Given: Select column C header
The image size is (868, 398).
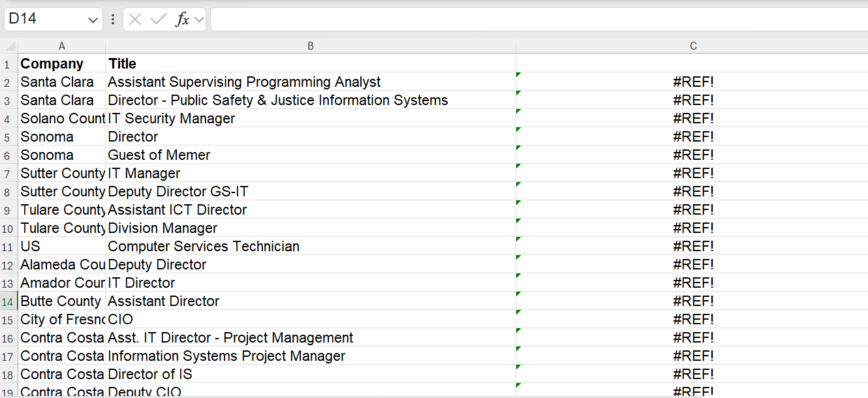Looking at the screenshot, I should 692,46.
